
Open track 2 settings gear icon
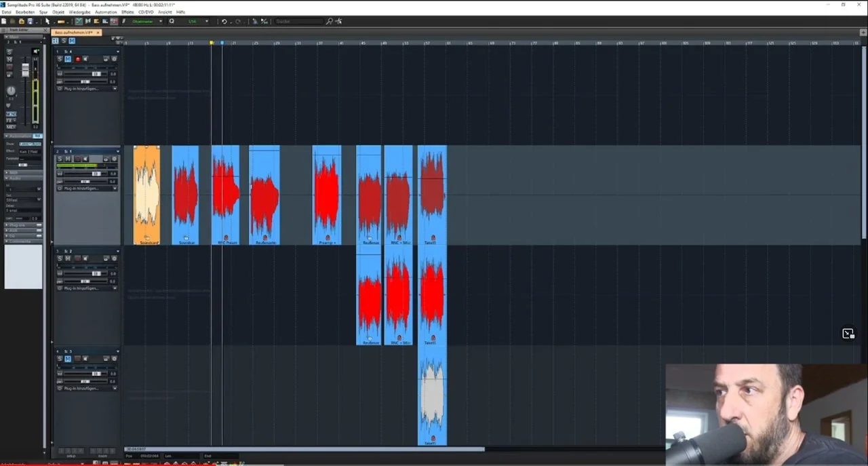(114, 159)
